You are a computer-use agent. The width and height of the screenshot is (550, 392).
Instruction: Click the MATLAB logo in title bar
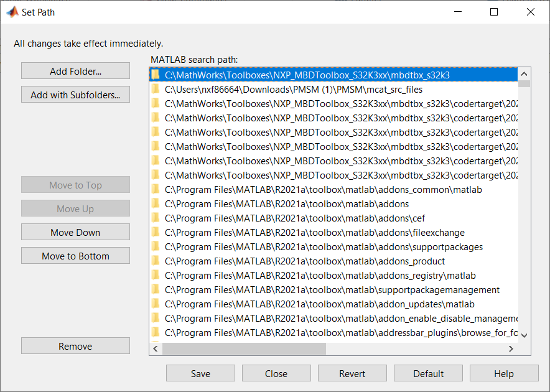coord(11,12)
